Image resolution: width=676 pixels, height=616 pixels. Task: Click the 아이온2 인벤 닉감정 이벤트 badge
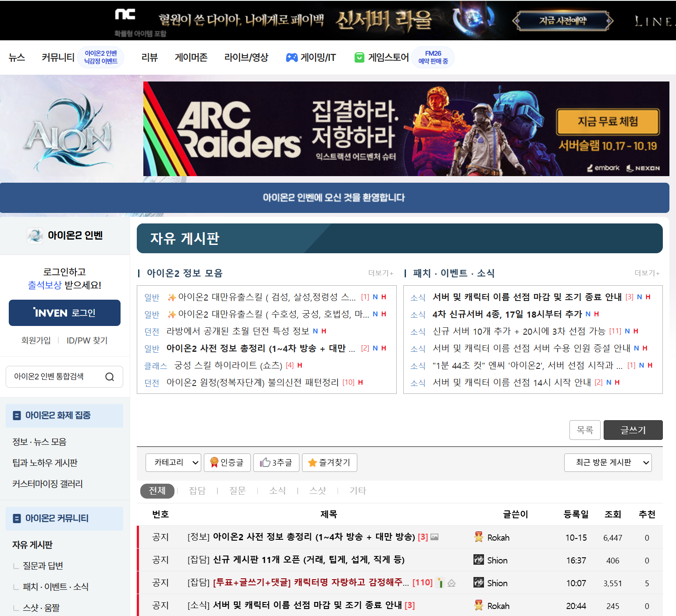101,57
